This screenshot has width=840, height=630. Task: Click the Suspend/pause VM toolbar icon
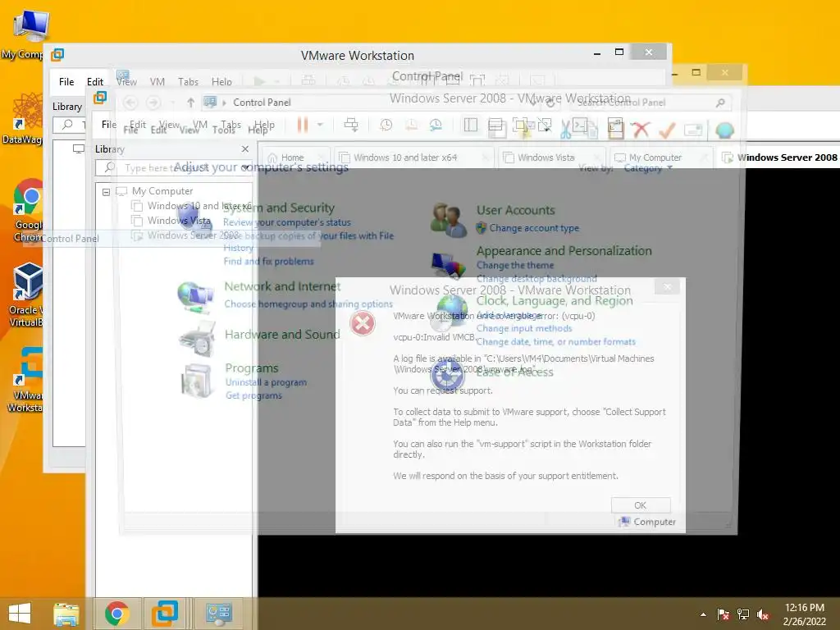coord(303,126)
